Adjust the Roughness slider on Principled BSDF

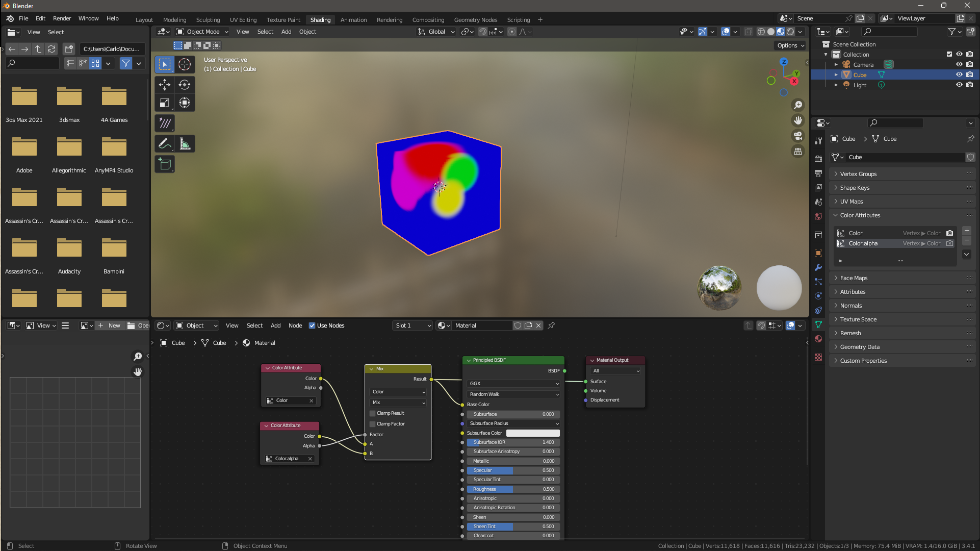(513, 489)
